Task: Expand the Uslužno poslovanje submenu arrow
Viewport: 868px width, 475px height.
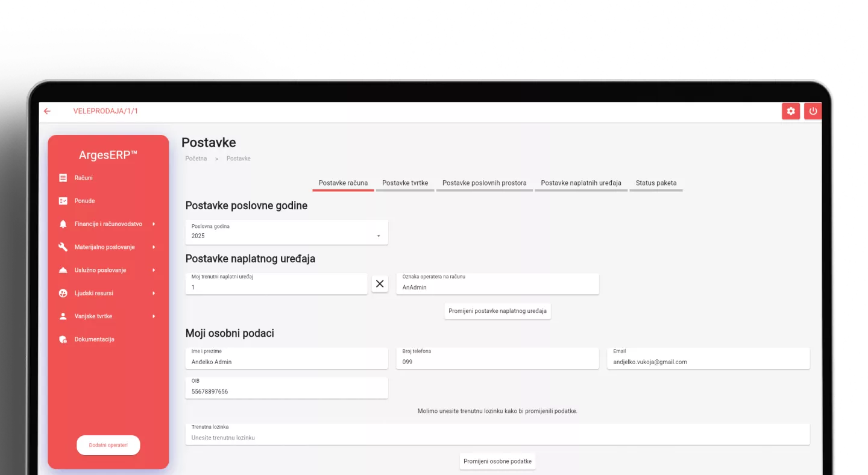Action: pyautogui.click(x=154, y=270)
